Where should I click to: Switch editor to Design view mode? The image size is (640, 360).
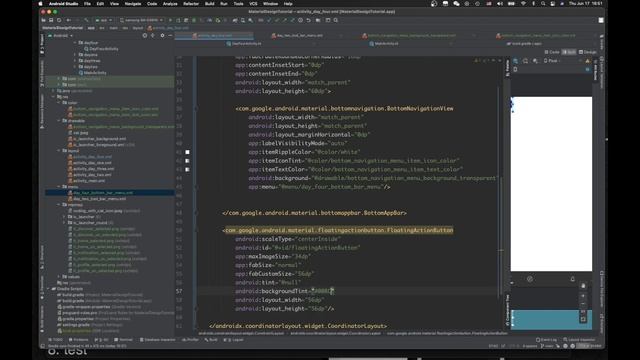tap(588, 52)
